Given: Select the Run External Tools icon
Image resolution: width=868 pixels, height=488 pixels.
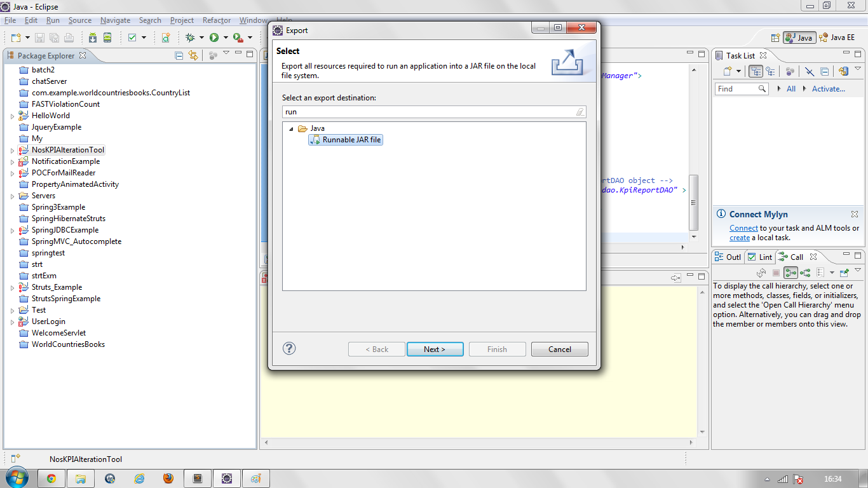Looking at the screenshot, I should click(237, 37).
